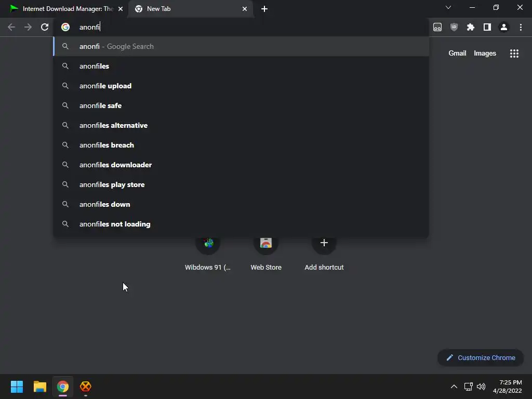Open the profile avatar menu
Viewport: 532px width, 399px height.
[504, 27]
